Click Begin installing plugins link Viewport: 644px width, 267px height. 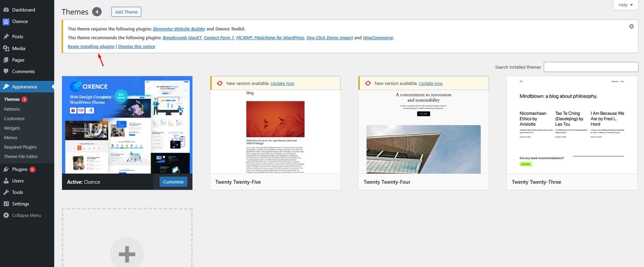coord(91,47)
